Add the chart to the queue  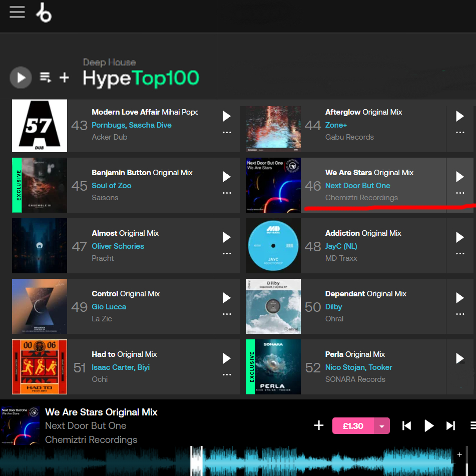[x=46, y=78]
